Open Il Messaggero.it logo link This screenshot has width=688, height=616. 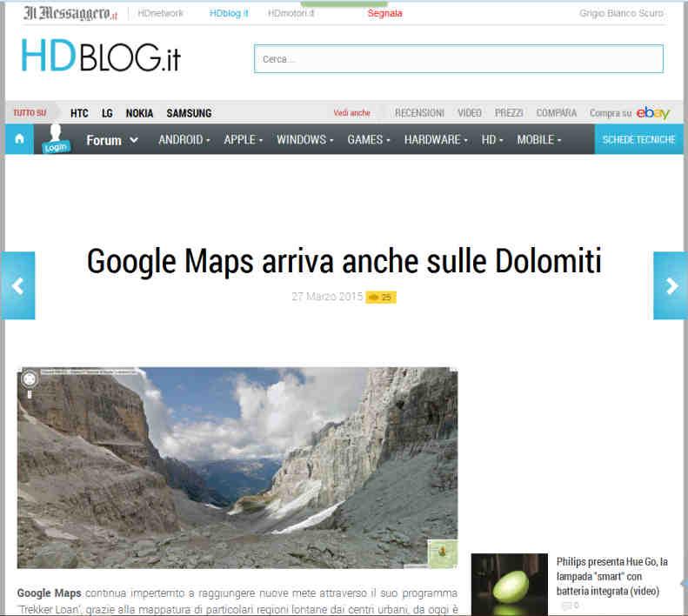point(70,14)
